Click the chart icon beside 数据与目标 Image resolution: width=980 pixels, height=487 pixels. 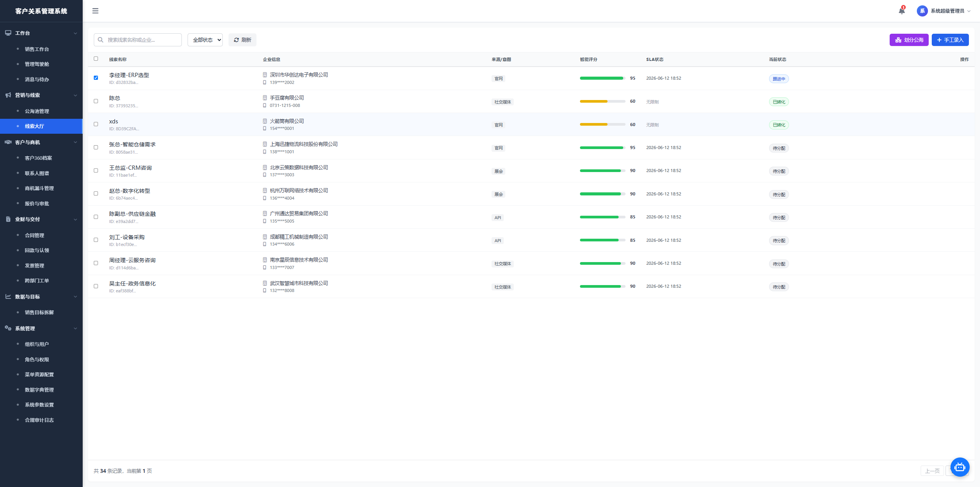8,297
